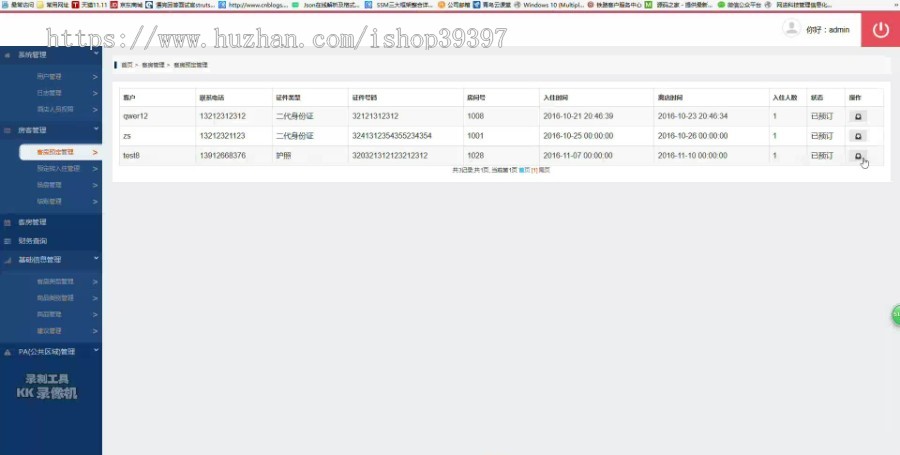Click the red power logout button

[880, 30]
